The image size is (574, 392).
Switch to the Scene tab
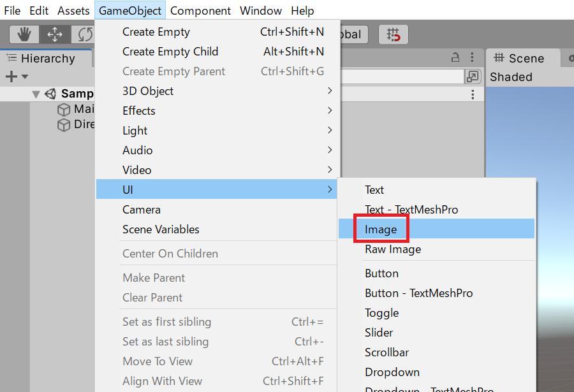(520, 58)
